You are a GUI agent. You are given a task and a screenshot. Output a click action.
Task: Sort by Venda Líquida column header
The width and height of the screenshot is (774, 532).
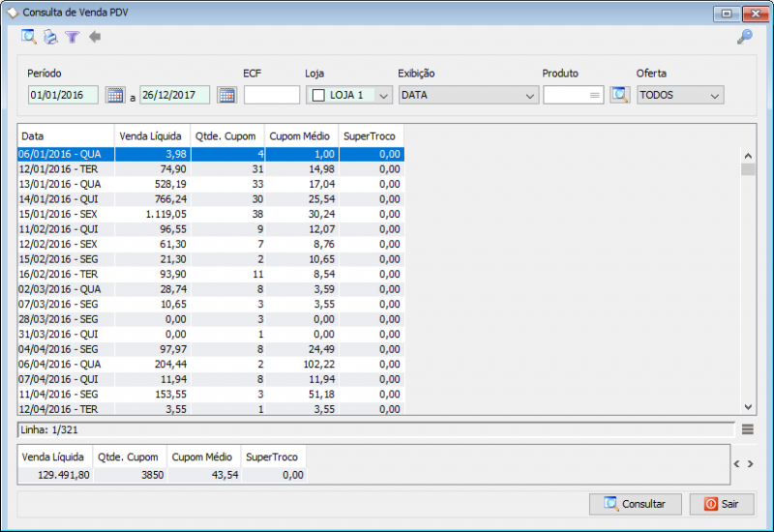(x=153, y=135)
